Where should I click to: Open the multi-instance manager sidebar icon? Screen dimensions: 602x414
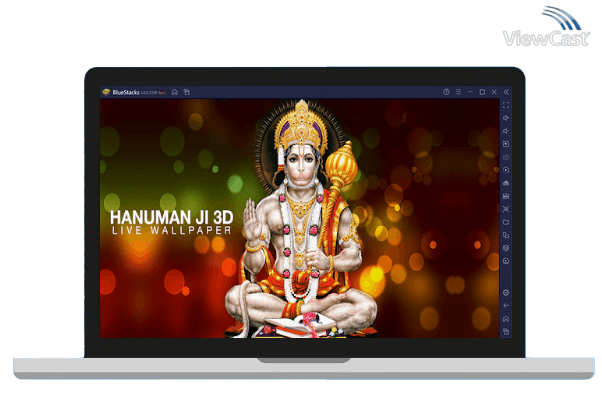coord(506,235)
